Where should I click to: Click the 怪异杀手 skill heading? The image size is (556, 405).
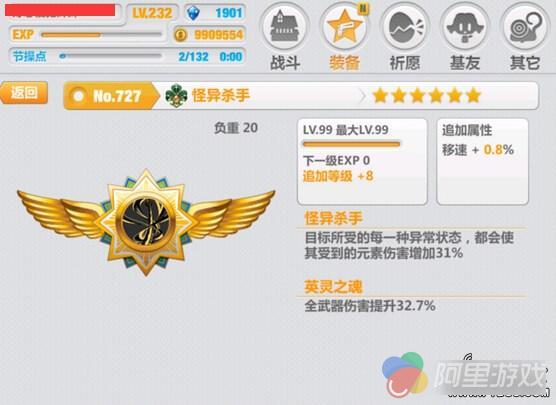pyautogui.click(x=333, y=218)
